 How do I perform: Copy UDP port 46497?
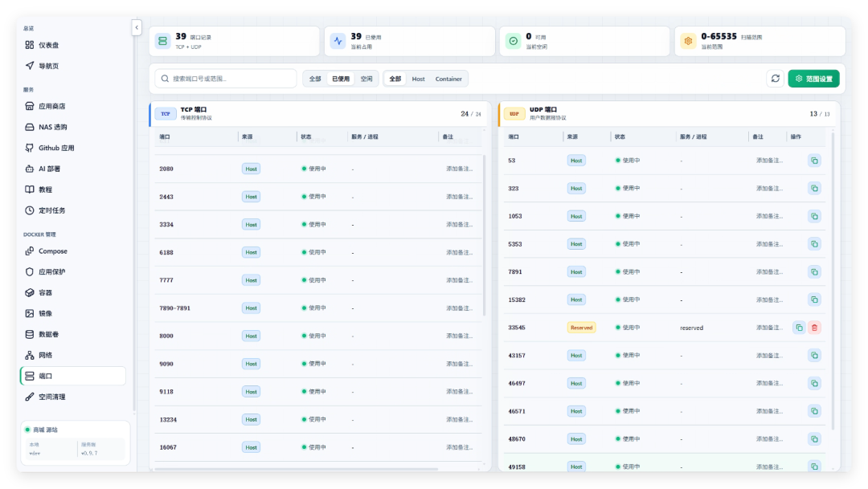coord(814,383)
